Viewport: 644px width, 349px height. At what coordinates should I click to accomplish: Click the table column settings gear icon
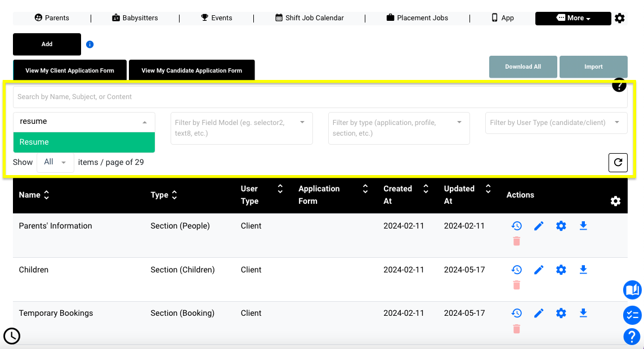(x=615, y=200)
